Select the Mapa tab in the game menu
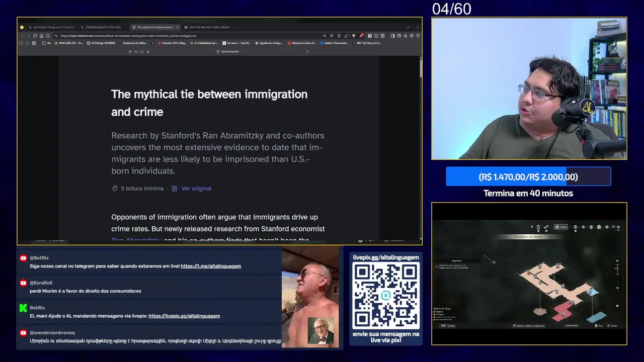Image resolution: width=644 pixels, height=362 pixels. (561, 227)
